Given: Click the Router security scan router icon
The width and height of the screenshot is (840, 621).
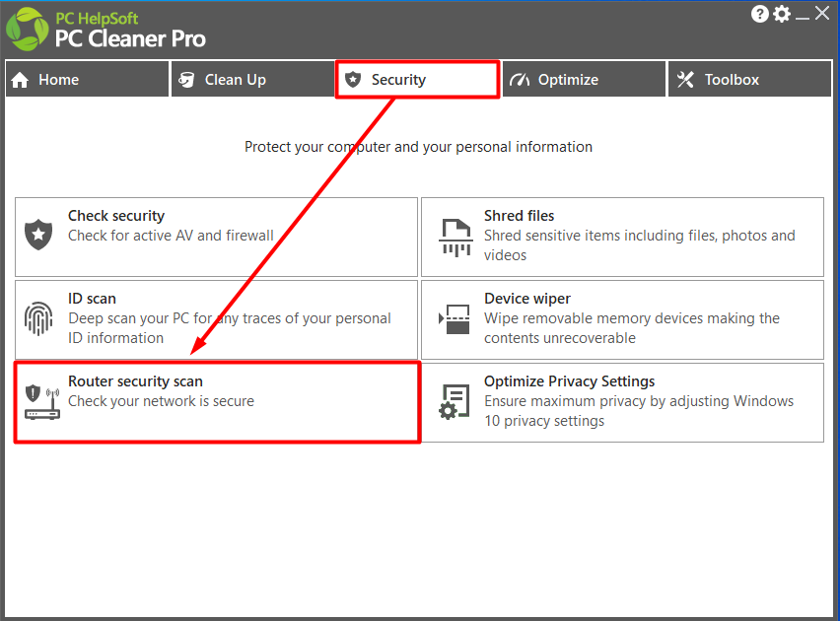Looking at the screenshot, I should (42, 402).
